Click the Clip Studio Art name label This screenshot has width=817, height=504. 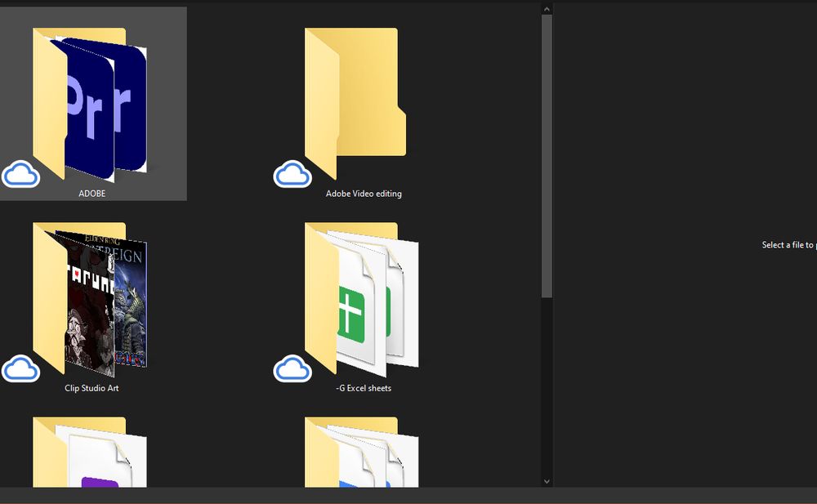coord(92,388)
